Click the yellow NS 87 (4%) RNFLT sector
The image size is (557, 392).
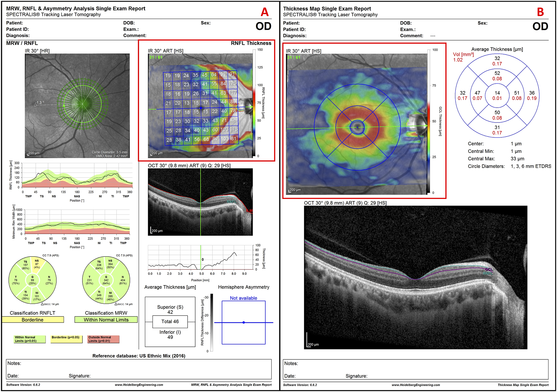[37, 264]
